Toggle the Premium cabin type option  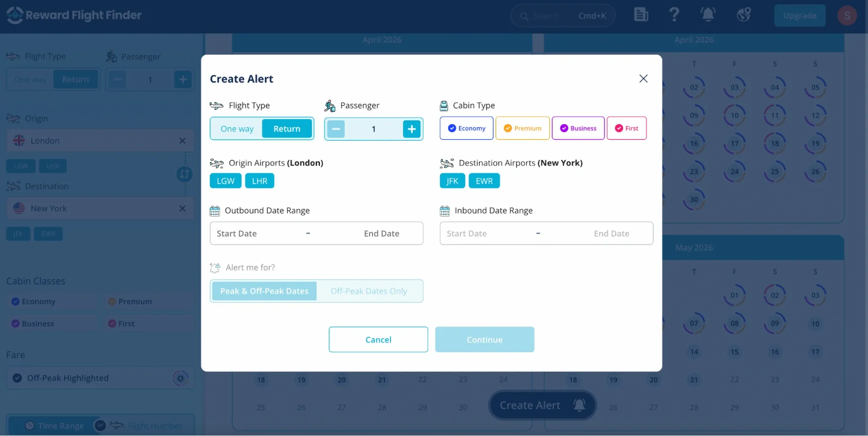[522, 128]
